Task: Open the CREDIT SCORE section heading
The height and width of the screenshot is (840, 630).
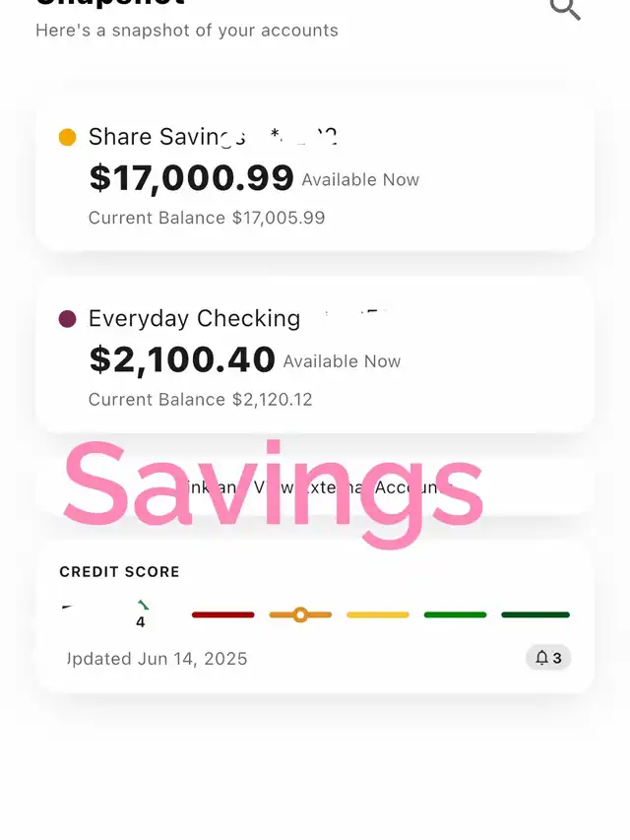Action: [x=119, y=571]
